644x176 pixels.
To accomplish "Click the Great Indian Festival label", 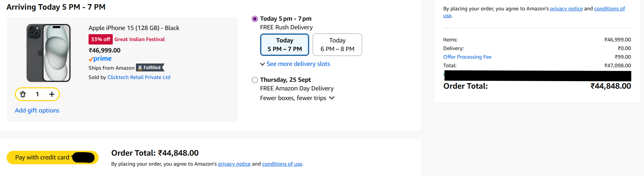I will [139, 39].
